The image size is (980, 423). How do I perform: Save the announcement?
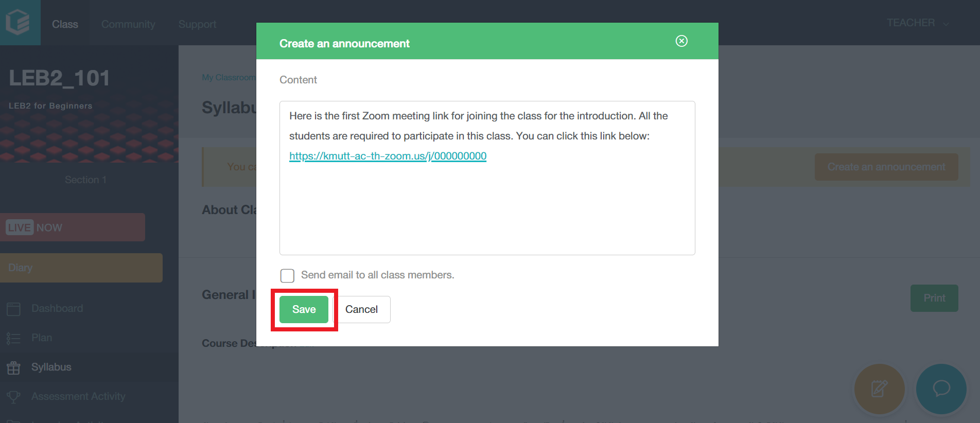304,309
